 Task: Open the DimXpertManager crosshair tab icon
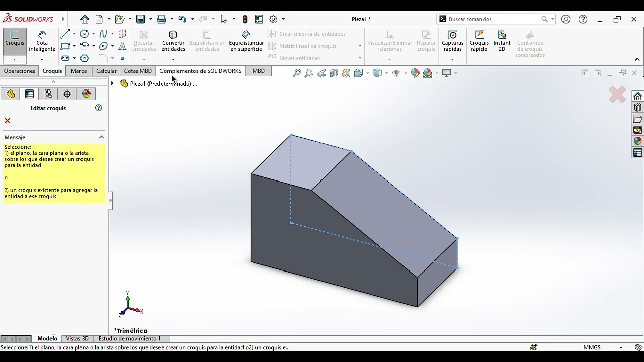click(x=67, y=94)
